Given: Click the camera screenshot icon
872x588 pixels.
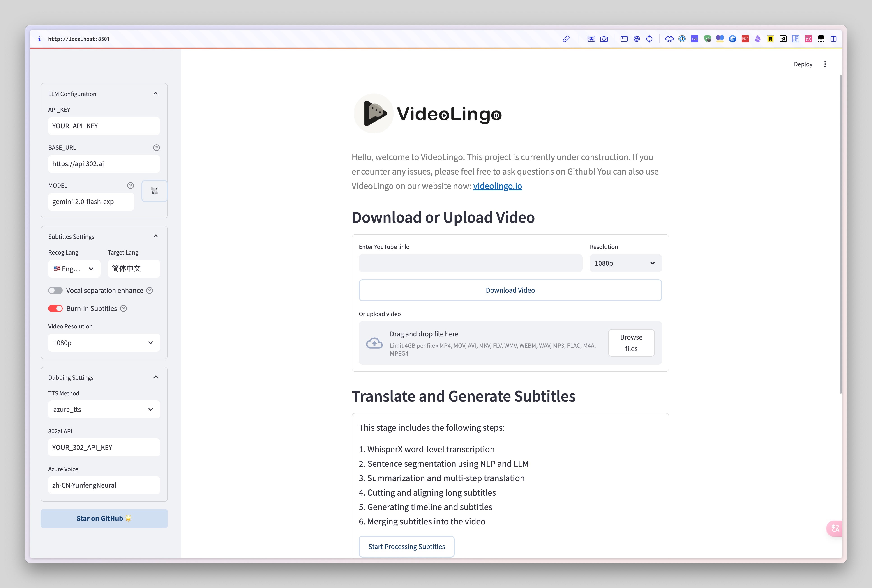Looking at the screenshot, I should [604, 39].
